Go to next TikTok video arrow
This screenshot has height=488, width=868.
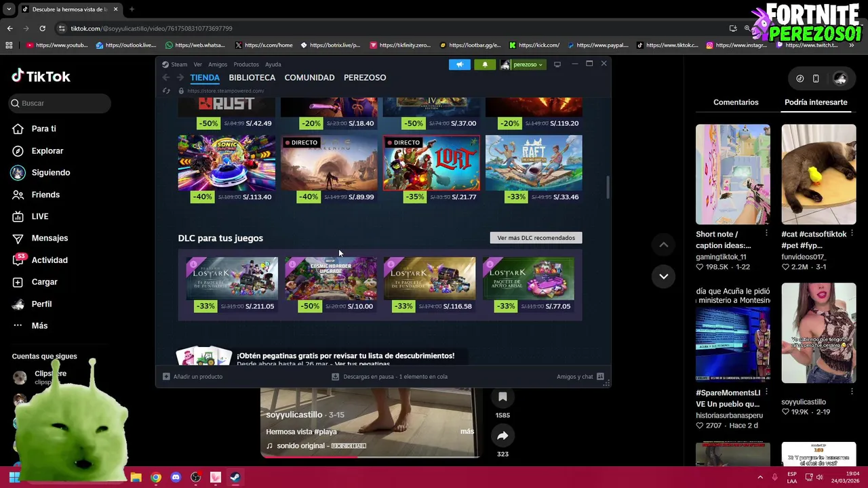coord(664,277)
